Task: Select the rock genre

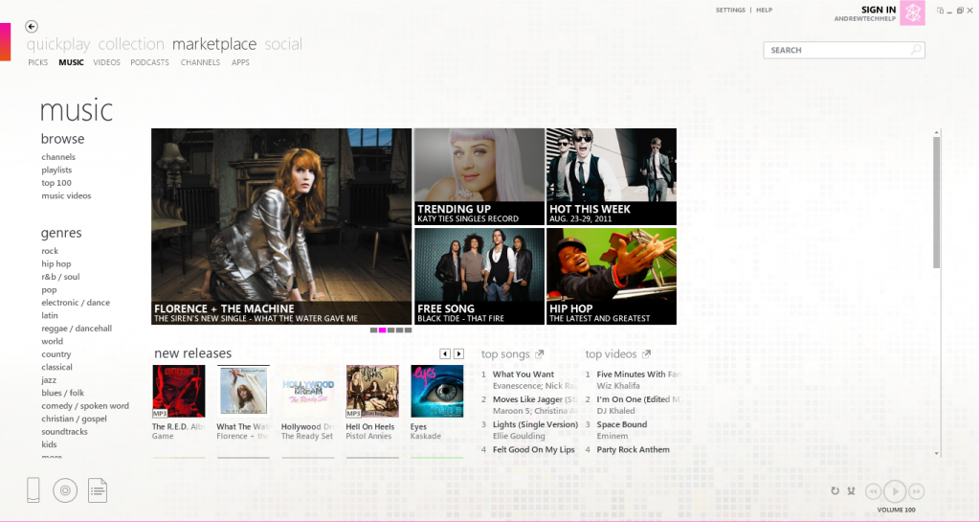Action: (x=50, y=251)
